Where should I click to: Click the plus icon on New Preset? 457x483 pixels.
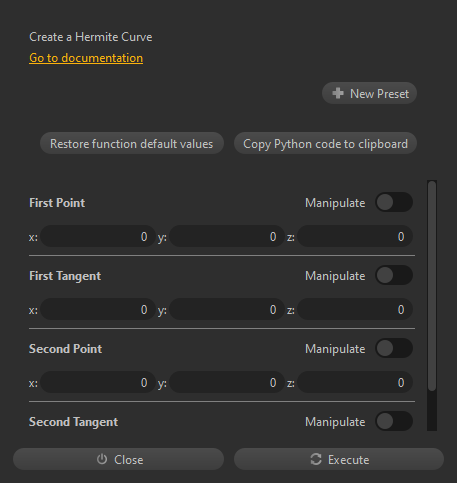338,93
